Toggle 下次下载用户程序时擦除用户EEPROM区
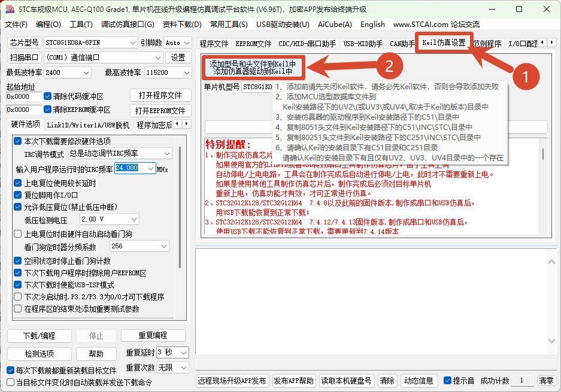The width and height of the screenshot is (561, 392). tap(17, 273)
